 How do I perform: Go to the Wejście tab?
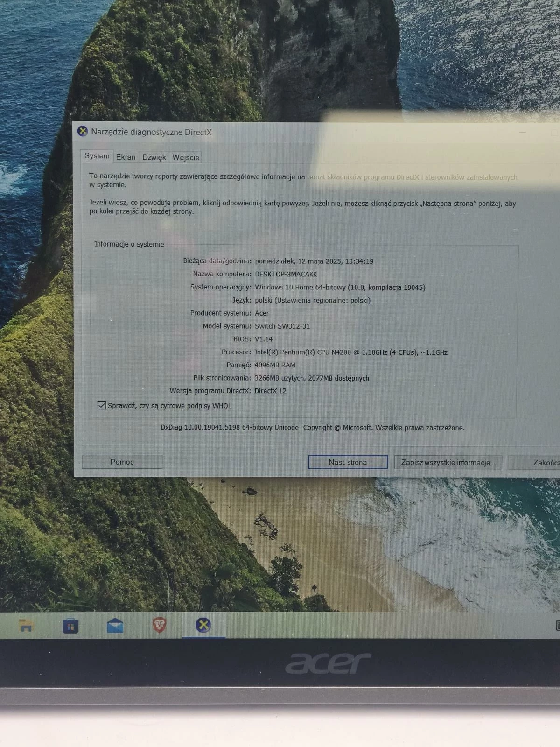coord(186,157)
